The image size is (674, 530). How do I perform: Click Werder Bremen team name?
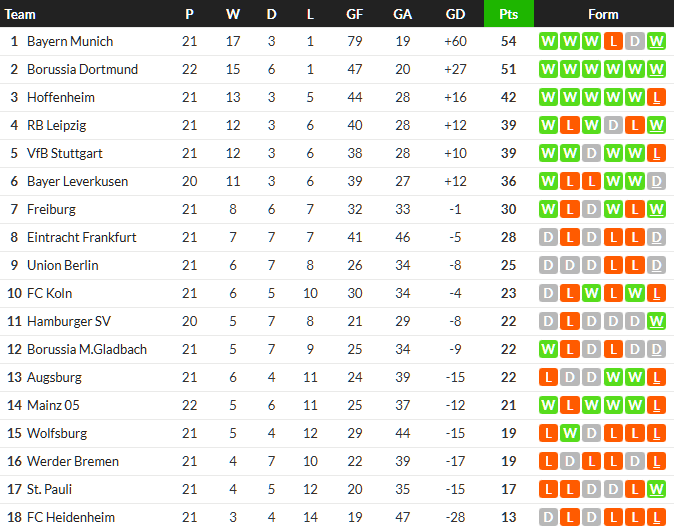[72, 462]
